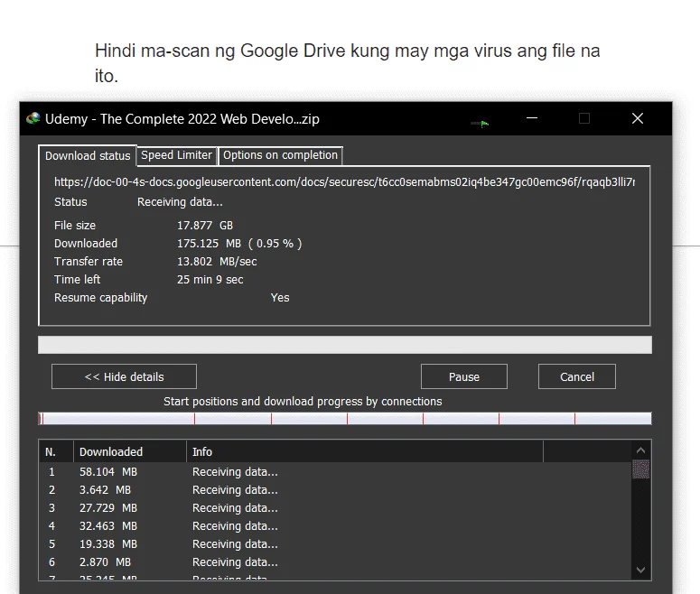
Task: Click the connections list scrollbar thumb
Action: (640, 469)
